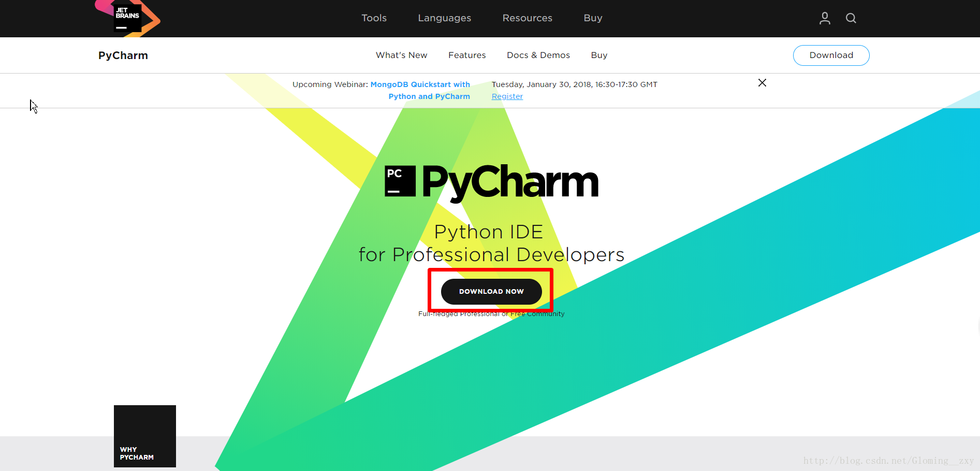
Task: Click the 'Upcoming Webinar:' label
Action: pyautogui.click(x=330, y=84)
